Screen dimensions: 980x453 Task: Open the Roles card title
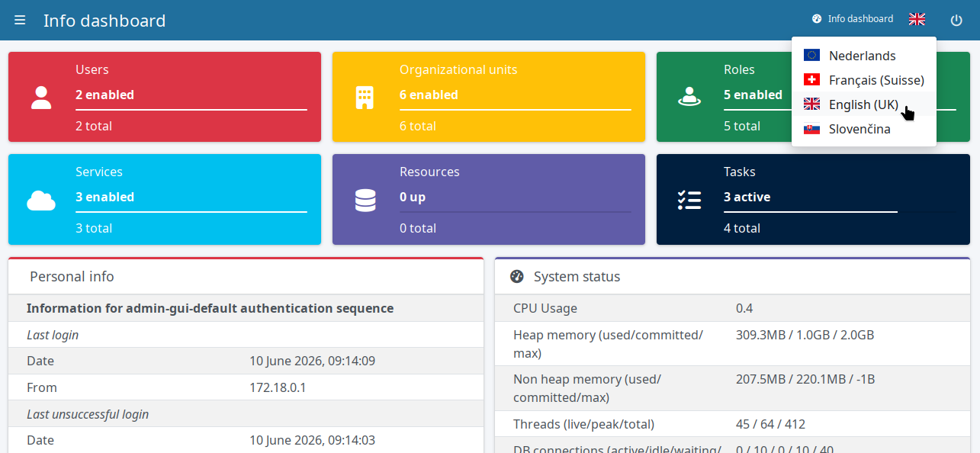coord(739,69)
